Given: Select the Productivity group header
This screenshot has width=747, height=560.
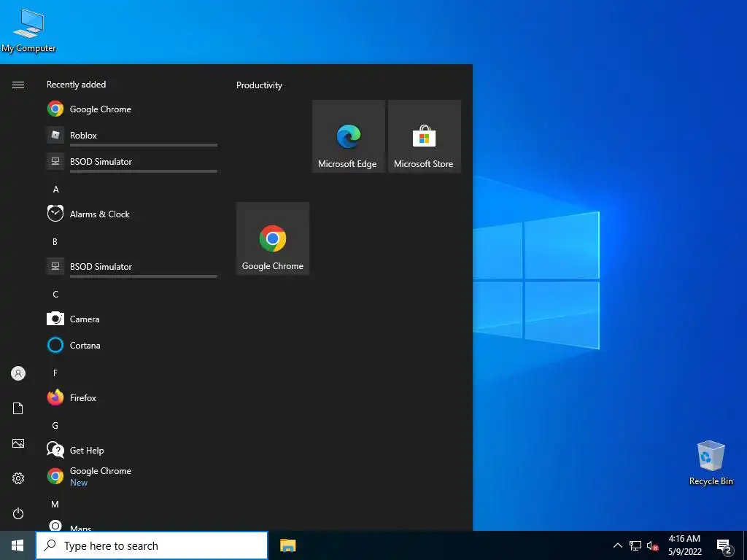Looking at the screenshot, I should (x=259, y=85).
